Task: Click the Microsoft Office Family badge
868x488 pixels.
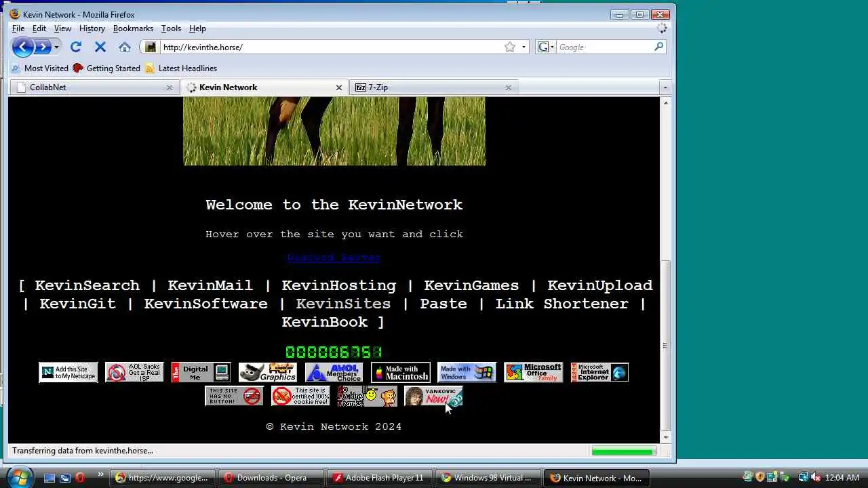Action: tap(534, 373)
